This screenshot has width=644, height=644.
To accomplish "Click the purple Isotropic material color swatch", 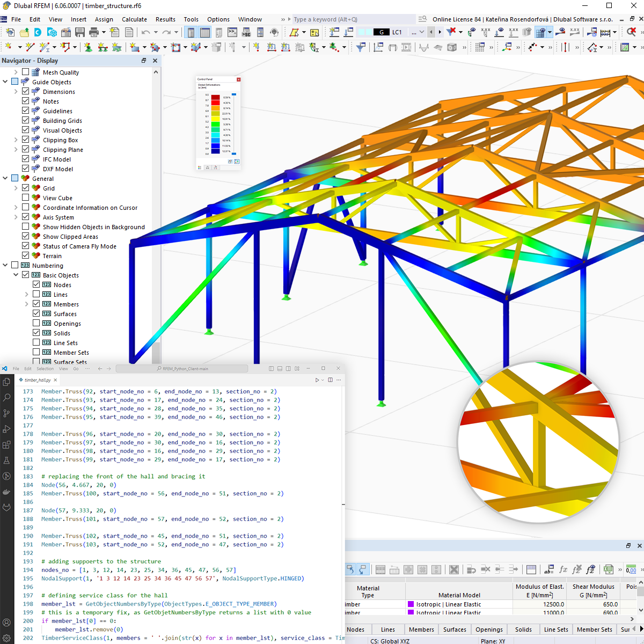I will (411, 604).
